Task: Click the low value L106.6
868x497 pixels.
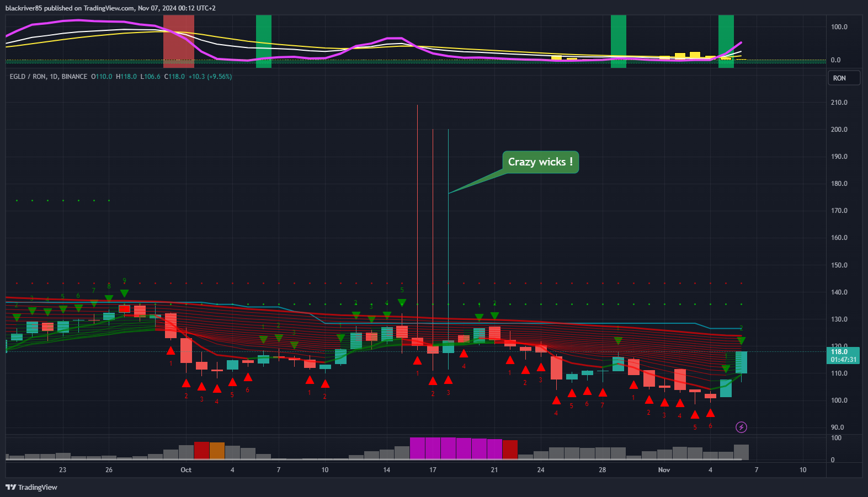Action: tap(151, 77)
